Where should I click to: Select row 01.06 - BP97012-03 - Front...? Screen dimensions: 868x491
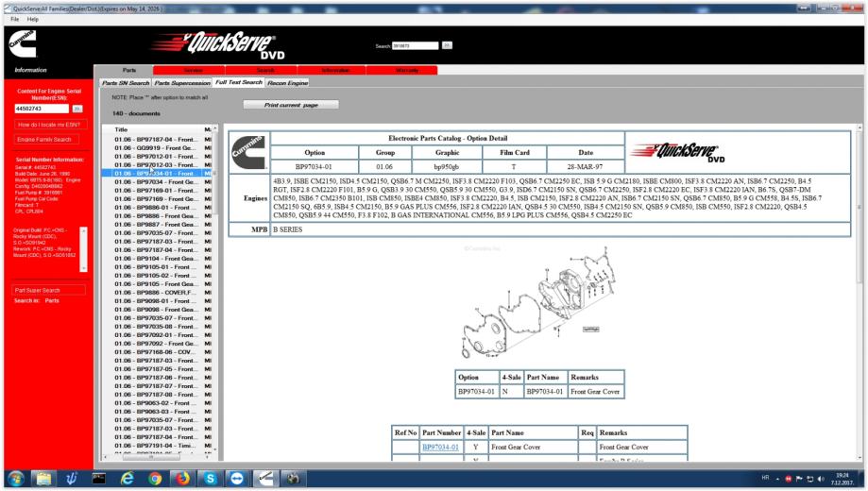coord(157,165)
